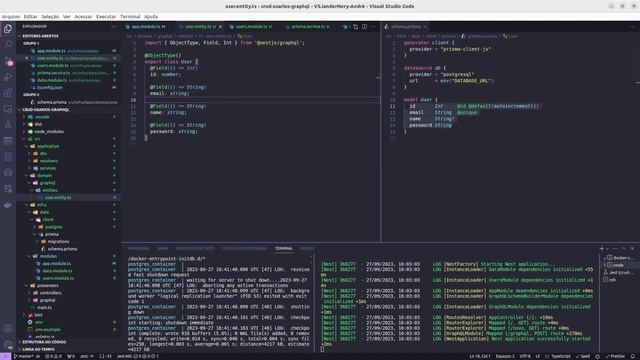Click the Spell checker status item
Screen dimensions: 640x360
(x=583, y=356)
